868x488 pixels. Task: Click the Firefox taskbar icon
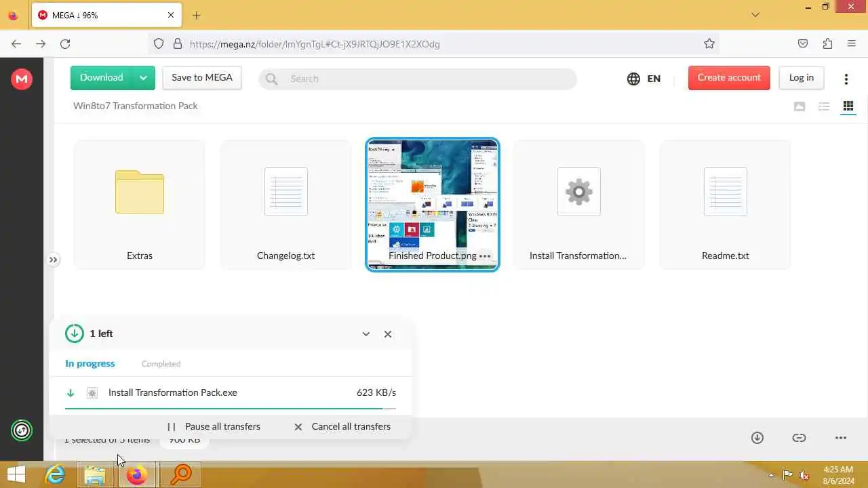137,474
